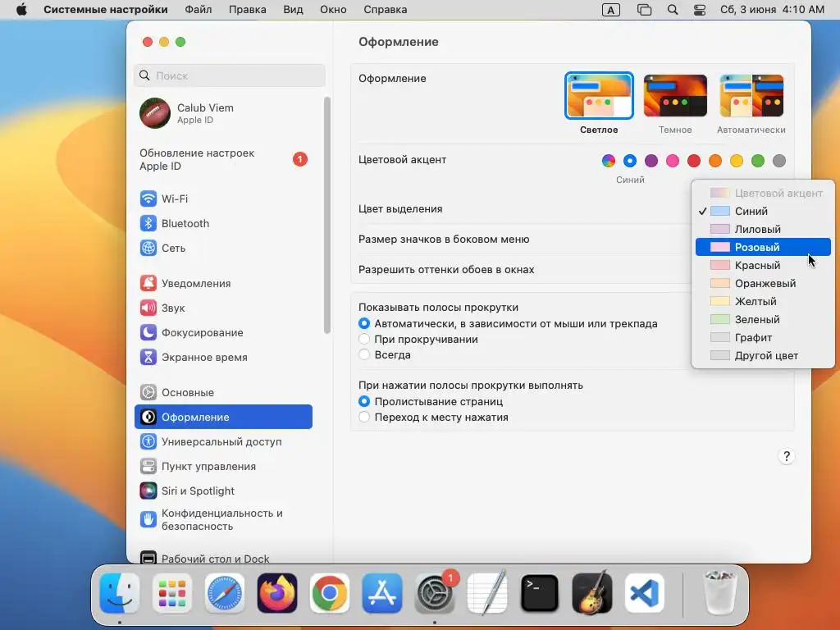840x630 pixels.
Task: Click the help question mark button
Action: [787, 456]
